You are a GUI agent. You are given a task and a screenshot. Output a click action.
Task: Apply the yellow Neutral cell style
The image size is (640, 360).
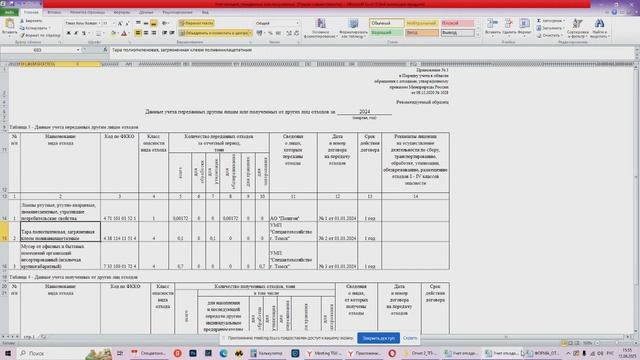click(422, 23)
